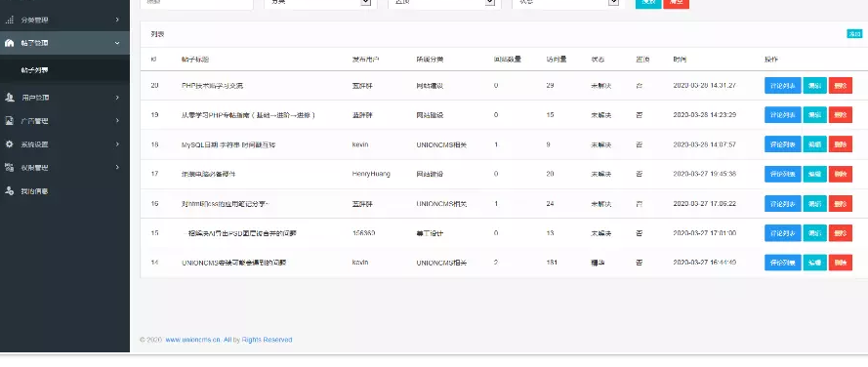The width and height of the screenshot is (868, 367).
Task: Click the post title starting with UNIONCMS
Action: coord(233,263)
